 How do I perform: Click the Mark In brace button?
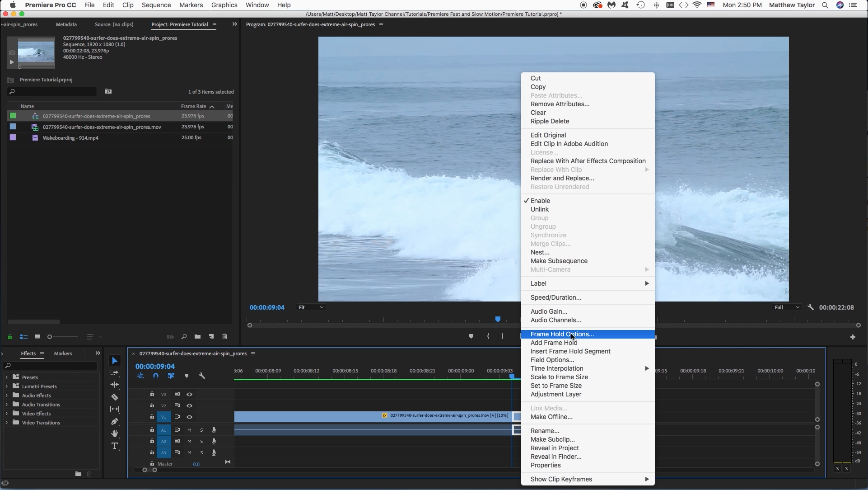(x=488, y=336)
